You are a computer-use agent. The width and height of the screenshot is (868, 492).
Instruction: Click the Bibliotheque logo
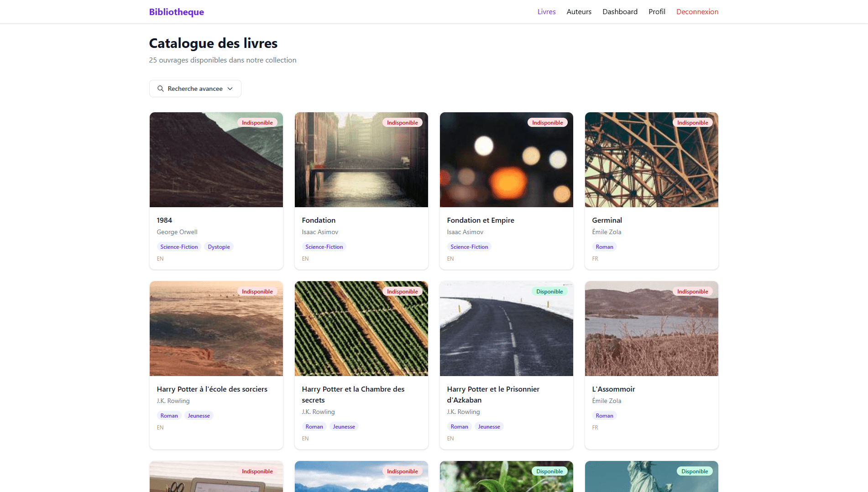tap(176, 12)
